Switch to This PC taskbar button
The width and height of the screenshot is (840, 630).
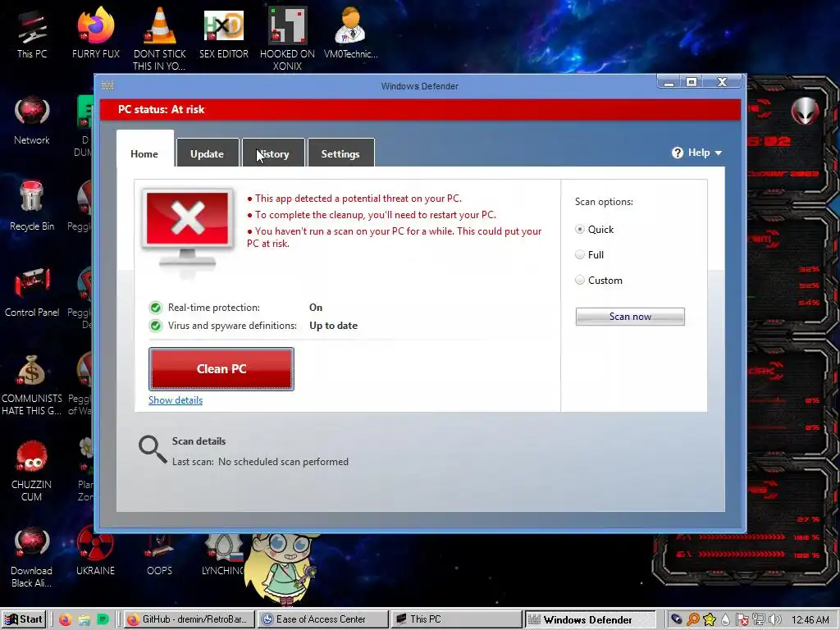coord(456,619)
